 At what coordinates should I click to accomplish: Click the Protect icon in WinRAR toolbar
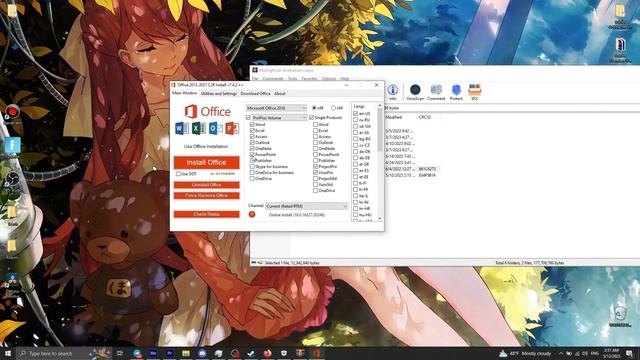(456, 92)
